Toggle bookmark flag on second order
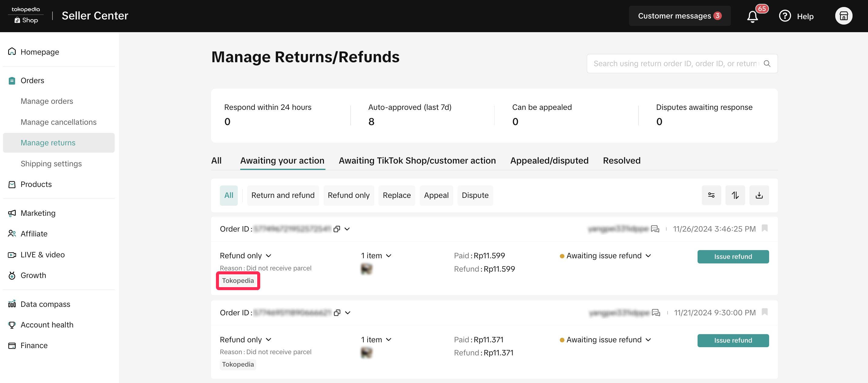Viewport: 868px width, 383px height. tap(765, 312)
